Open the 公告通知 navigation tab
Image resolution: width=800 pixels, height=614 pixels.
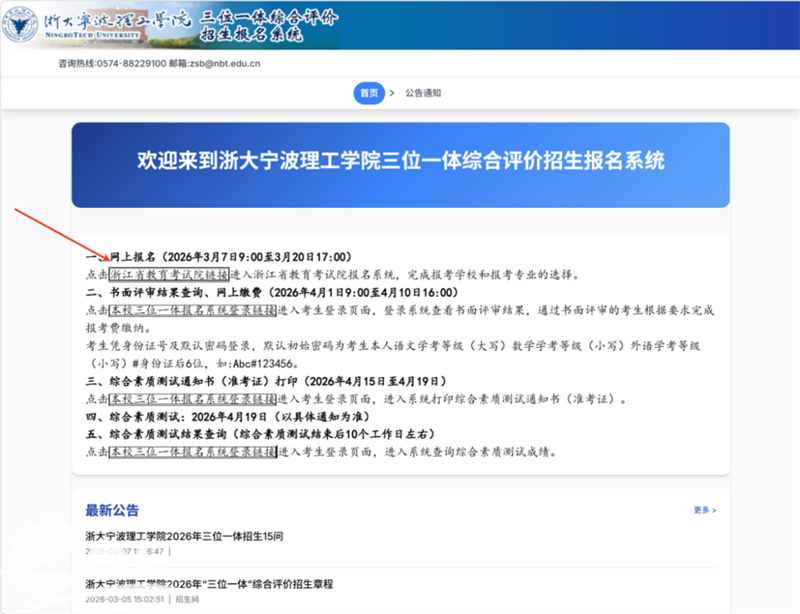[423, 93]
